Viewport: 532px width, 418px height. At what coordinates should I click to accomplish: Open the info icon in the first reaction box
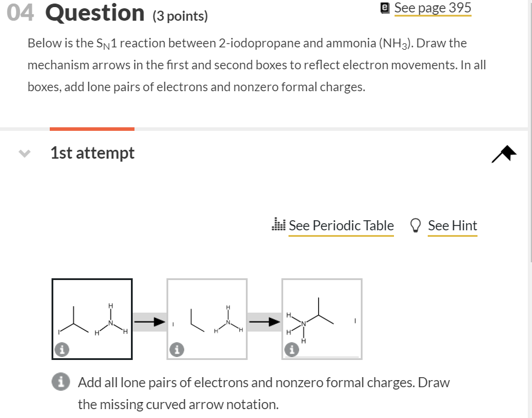(62, 349)
